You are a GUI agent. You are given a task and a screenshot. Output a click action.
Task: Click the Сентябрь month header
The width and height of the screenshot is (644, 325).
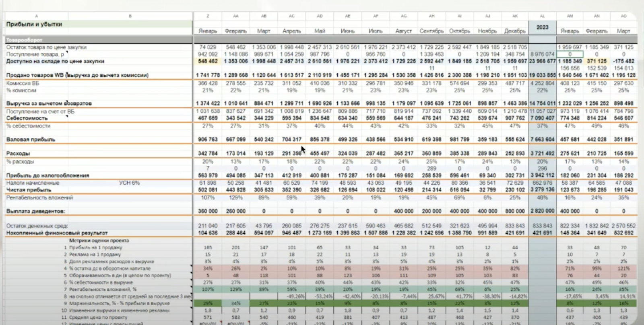(x=431, y=31)
